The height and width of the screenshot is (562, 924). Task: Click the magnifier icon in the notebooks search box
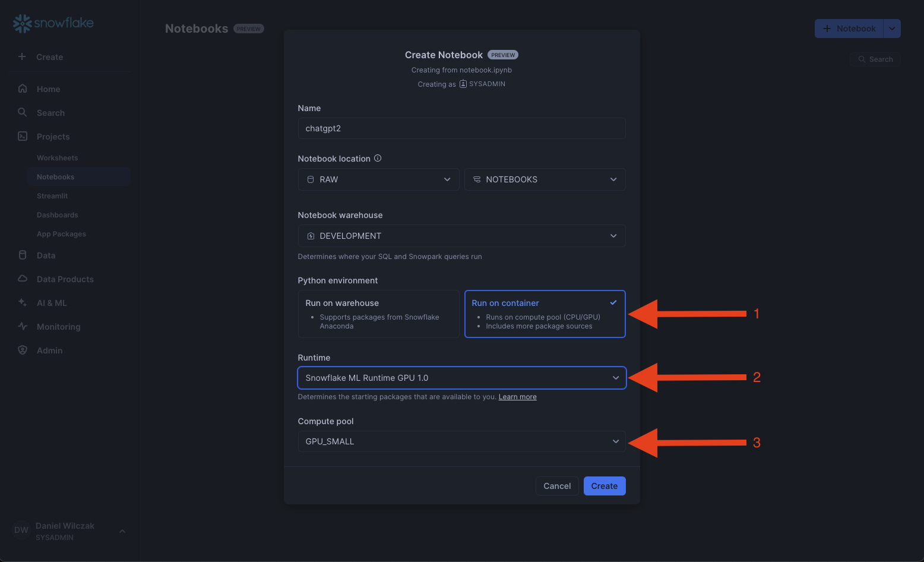(862, 59)
